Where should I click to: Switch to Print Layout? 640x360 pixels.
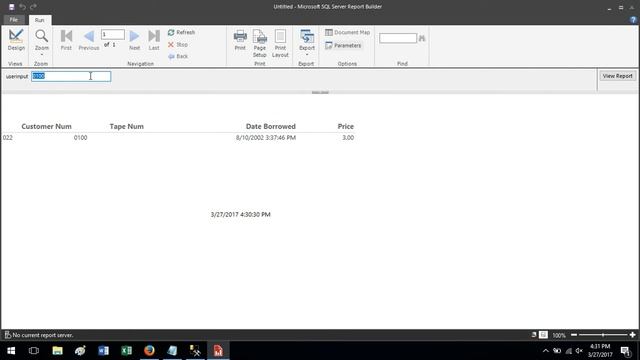[x=280, y=43]
